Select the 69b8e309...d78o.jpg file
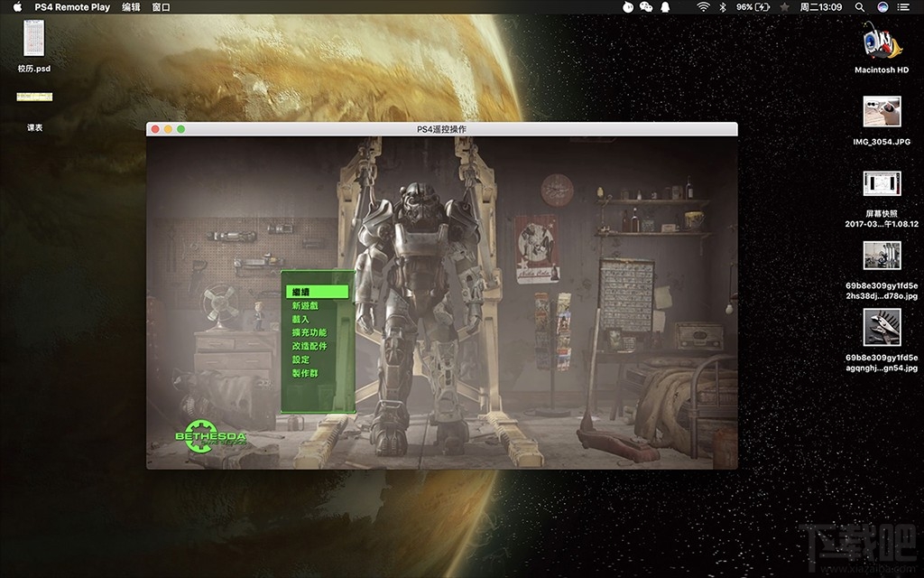This screenshot has width=924, height=578. [882, 270]
